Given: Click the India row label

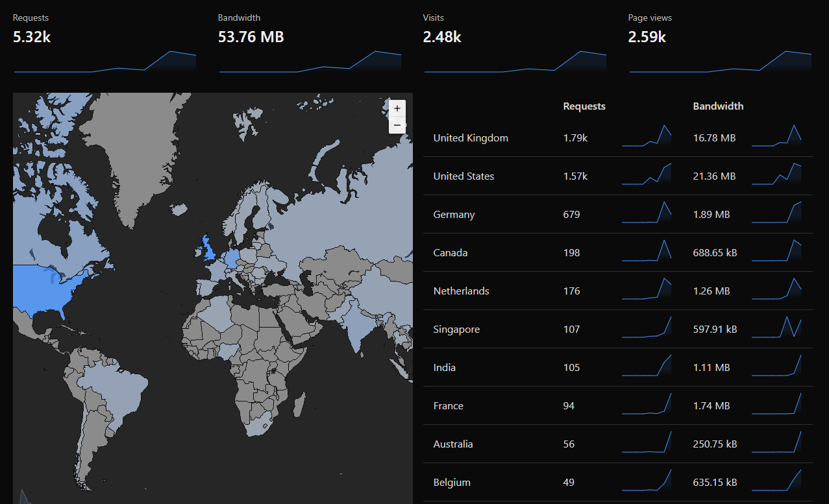Looking at the screenshot, I should coord(444,367).
